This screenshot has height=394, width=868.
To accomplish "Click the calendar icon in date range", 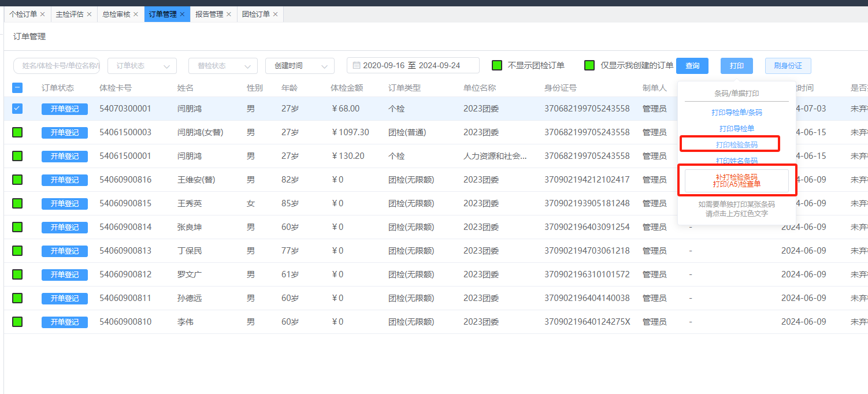I will click(357, 66).
